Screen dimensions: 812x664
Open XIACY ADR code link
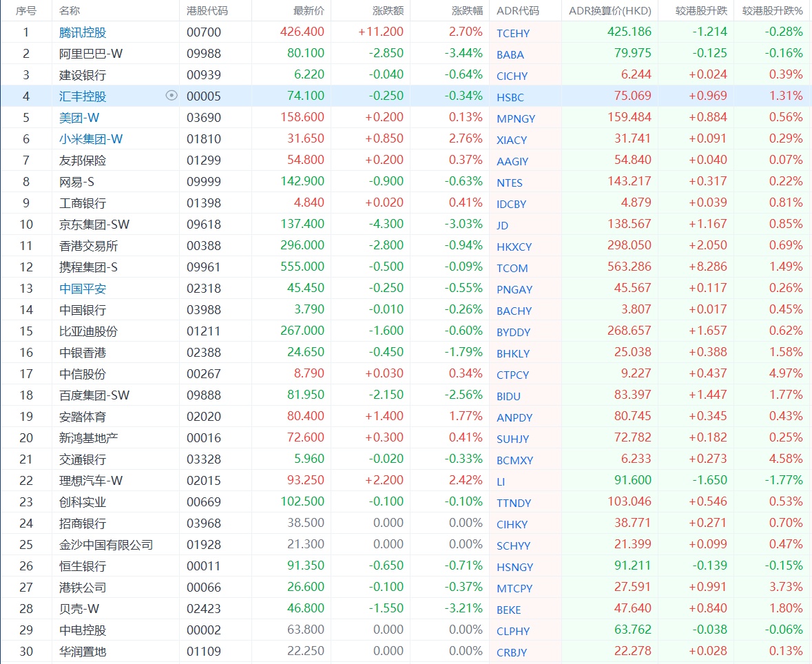coord(512,141)
